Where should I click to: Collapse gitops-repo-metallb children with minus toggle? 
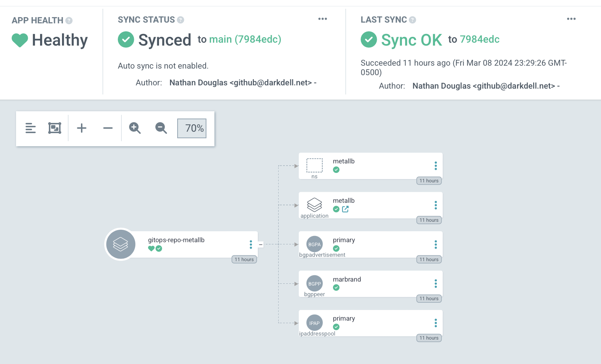[261, 244]
